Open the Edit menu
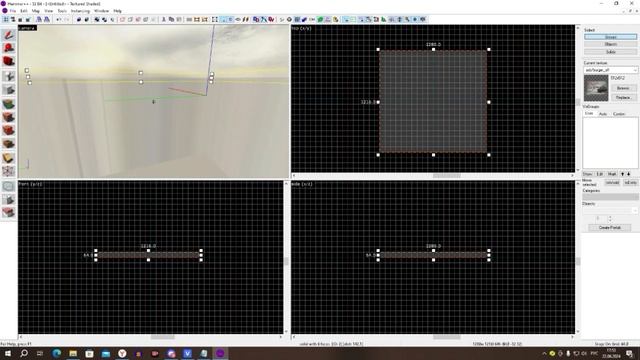Viewport: 640px width, 360px height. (x=24, y=11)
